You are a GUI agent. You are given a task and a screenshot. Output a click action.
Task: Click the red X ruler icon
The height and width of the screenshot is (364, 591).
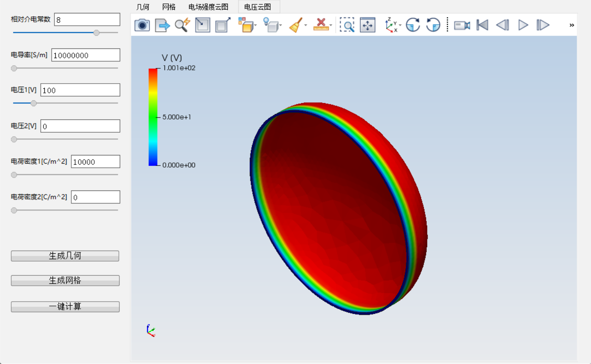(x=321, y=25)
